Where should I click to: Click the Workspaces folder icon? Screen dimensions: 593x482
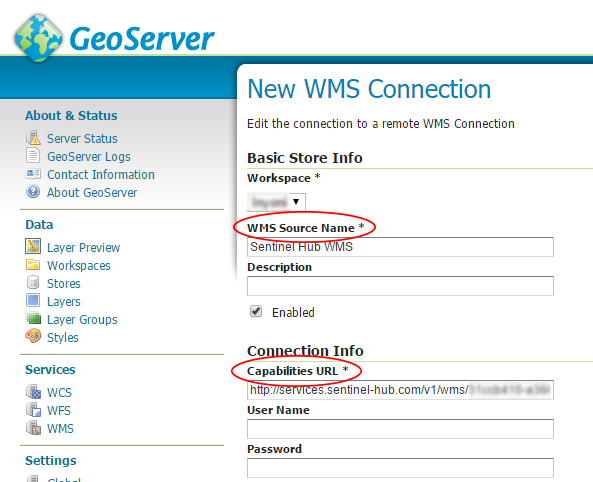click(33, 264)
